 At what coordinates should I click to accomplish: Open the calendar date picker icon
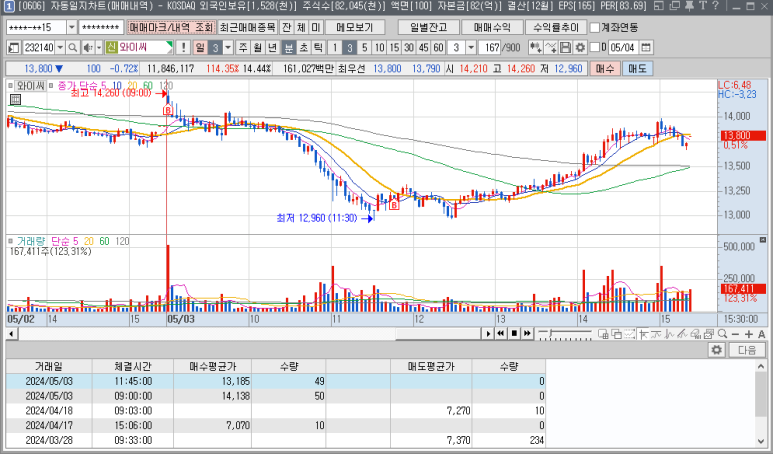coord(646,47)
